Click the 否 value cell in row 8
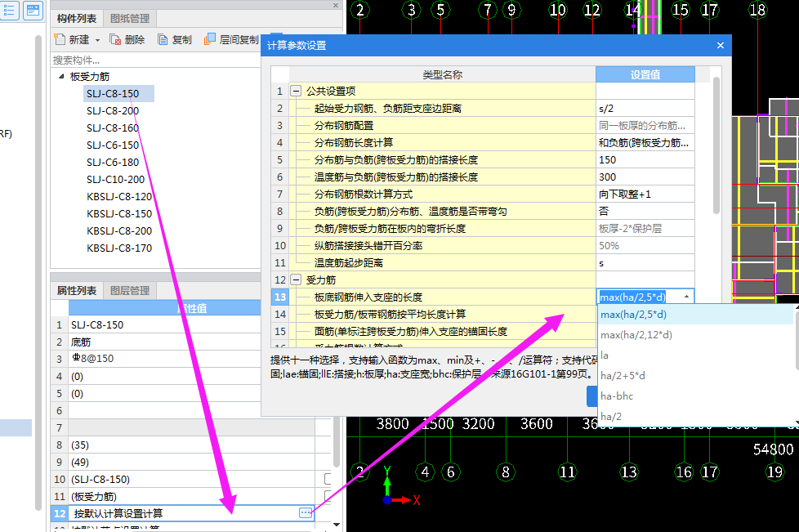Viewport: 799px width, 532px height. [x=645, y=212]
